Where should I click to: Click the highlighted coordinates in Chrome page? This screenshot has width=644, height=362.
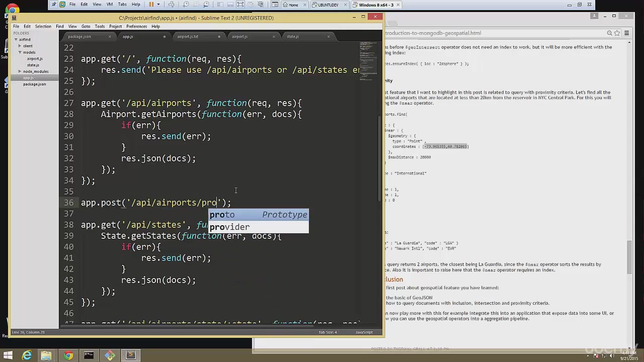[x=446, y=146]
